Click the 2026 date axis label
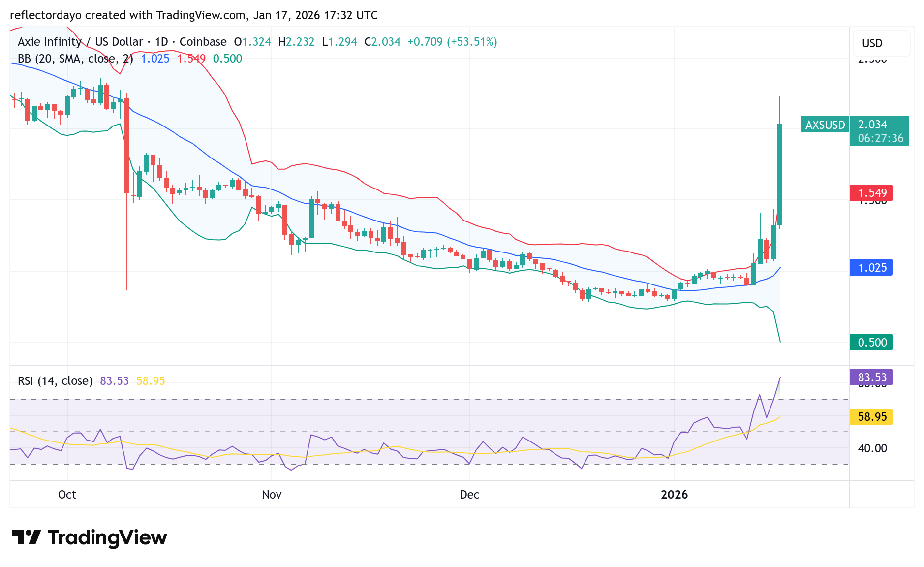This screenshot has height=567, width=924. pos(674,495)
